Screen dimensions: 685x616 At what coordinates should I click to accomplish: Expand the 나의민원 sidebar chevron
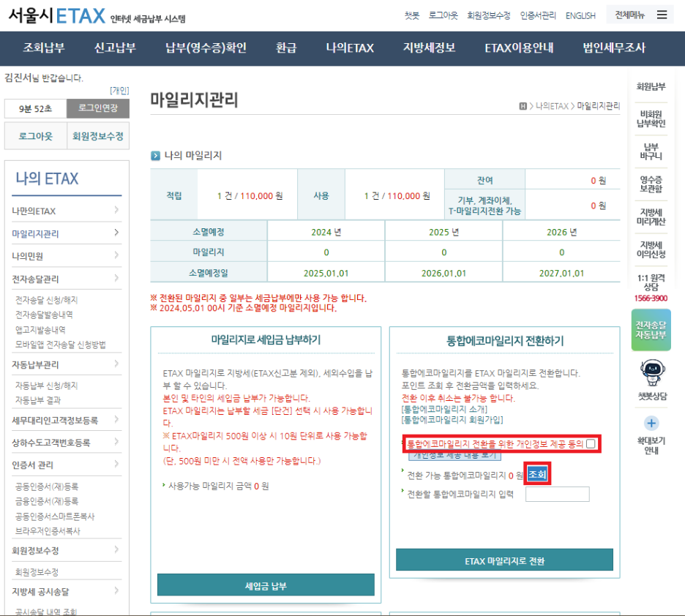116,255
